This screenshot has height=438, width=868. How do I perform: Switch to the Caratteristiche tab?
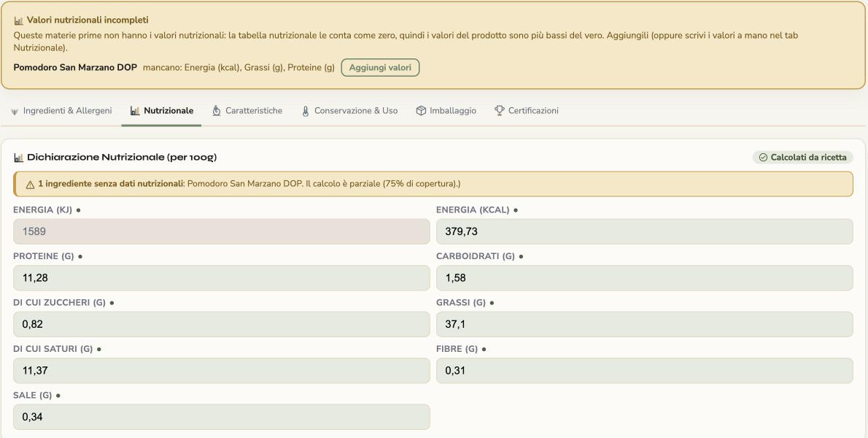click(x=247, y=111)
